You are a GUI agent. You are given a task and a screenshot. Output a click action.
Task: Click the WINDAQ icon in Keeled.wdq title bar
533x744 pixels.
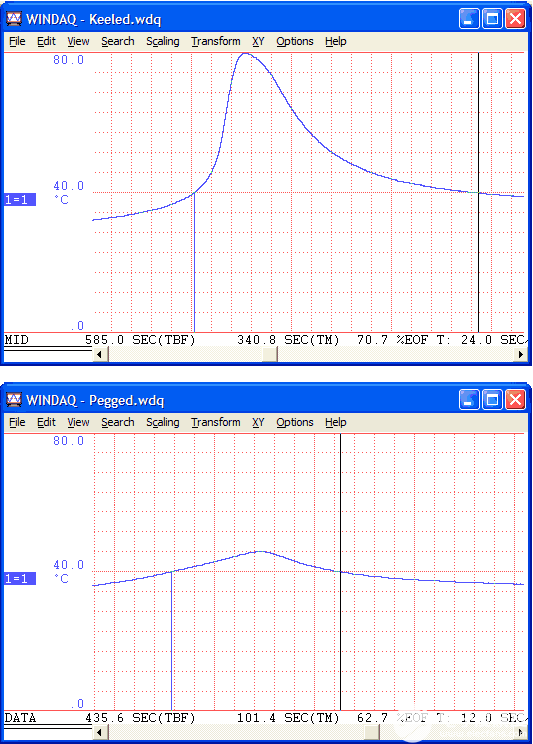[x=14, y=19]
